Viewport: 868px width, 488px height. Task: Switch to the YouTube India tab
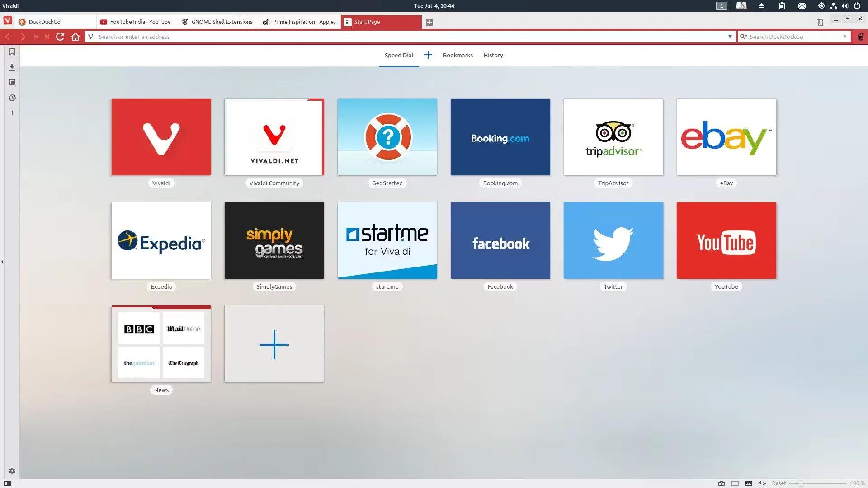click(x=137, y=22)
